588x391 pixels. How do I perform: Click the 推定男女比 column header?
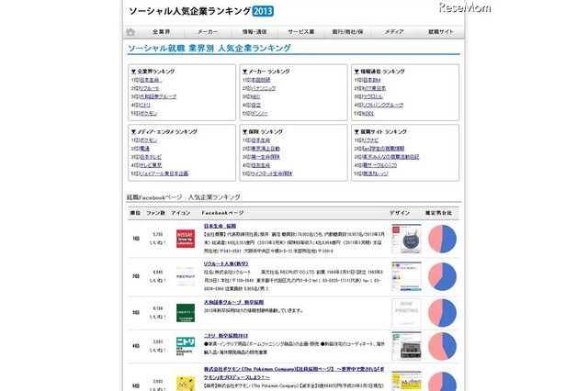tap(438, 213)
